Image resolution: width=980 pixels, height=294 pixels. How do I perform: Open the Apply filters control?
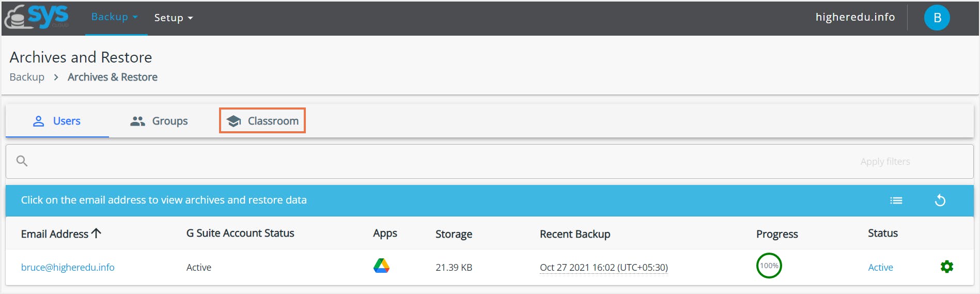(x=885, y=162)
